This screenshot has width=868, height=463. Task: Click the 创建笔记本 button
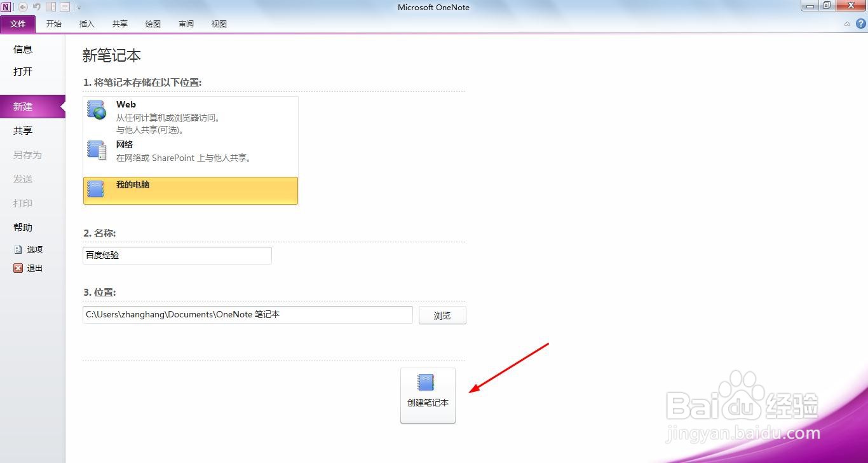click(x=428, y=395)
